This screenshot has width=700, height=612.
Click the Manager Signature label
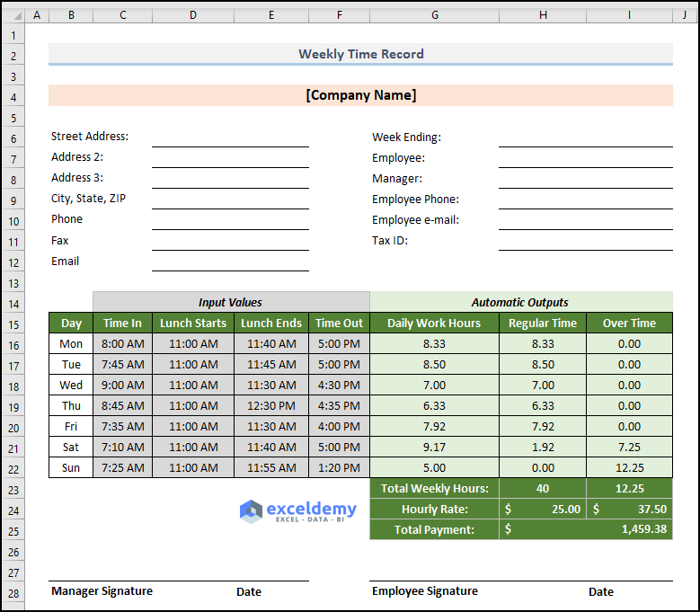pyautogui.click(x=102, y=591)
